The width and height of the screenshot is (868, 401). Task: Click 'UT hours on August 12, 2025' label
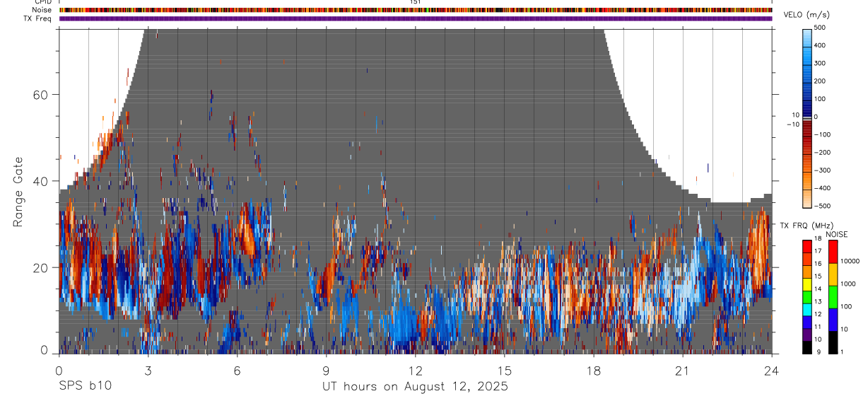(x=415, y=386)
